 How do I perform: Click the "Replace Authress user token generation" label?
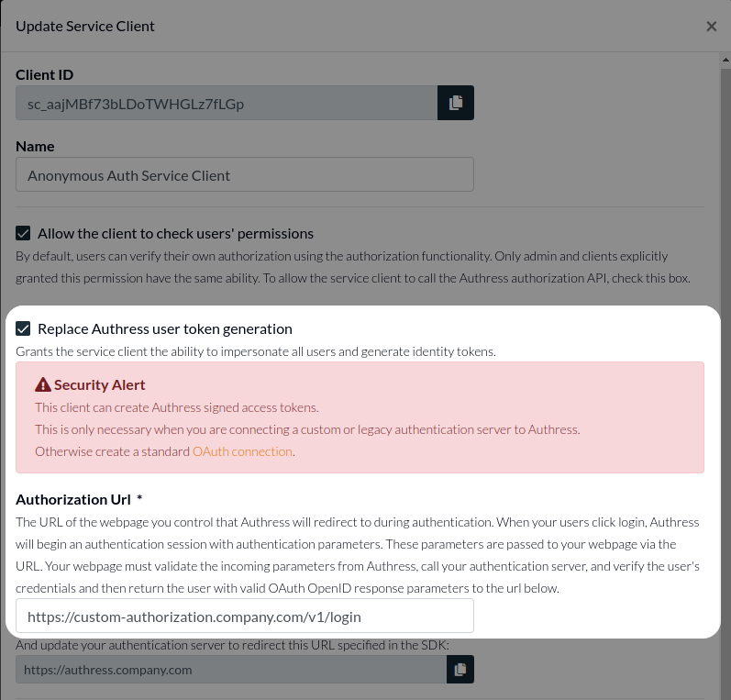click(165, 328)
